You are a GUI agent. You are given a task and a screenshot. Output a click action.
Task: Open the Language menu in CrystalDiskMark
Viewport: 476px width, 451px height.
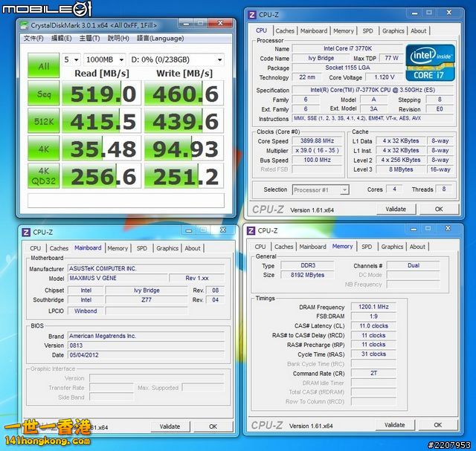coord(160,39)
